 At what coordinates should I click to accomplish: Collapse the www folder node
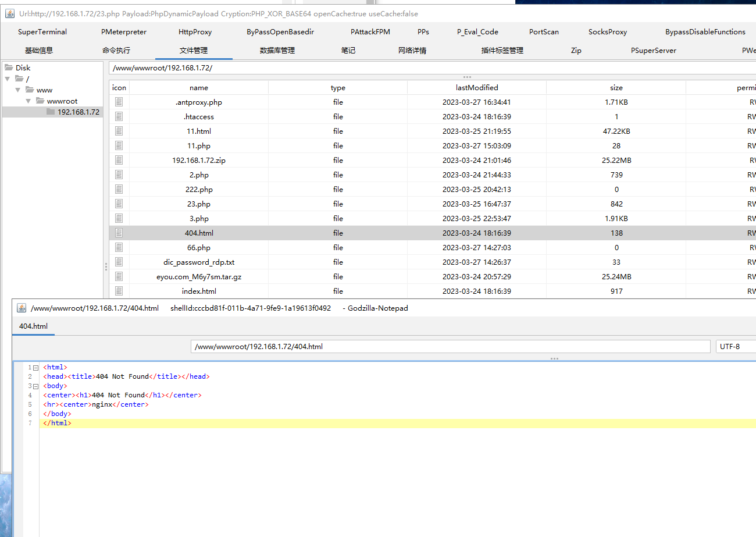point(17,90)
